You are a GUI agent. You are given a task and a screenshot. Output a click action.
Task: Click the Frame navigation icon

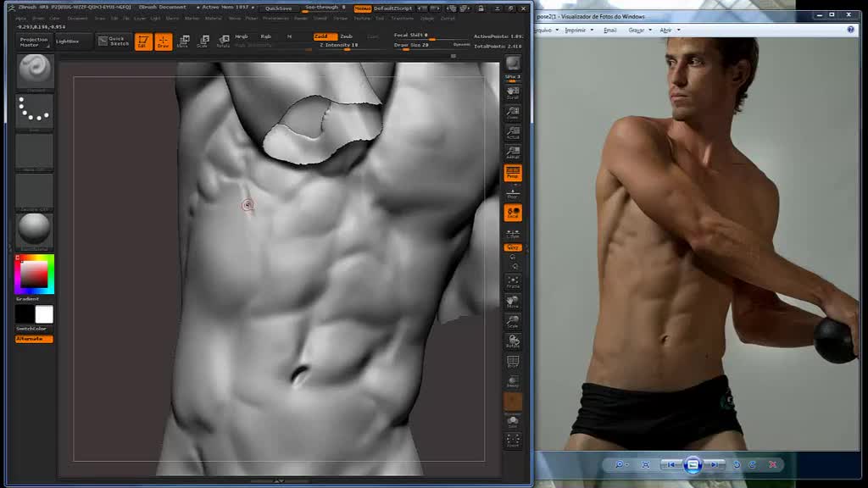[x=513, y=282]
